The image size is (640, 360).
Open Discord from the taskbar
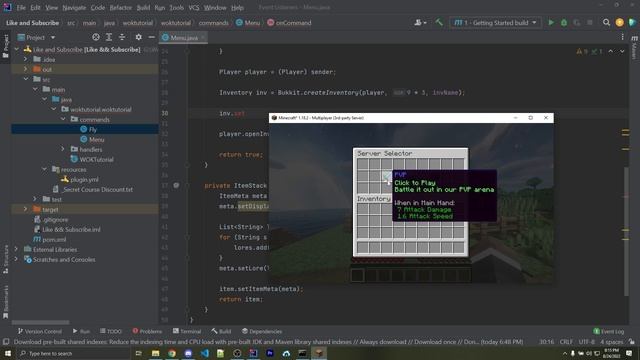[188, 353]
